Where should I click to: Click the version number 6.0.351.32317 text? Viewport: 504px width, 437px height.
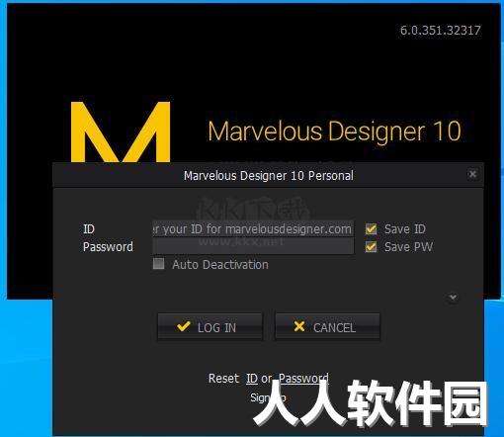pyautogui.click(x=441, y=31)
